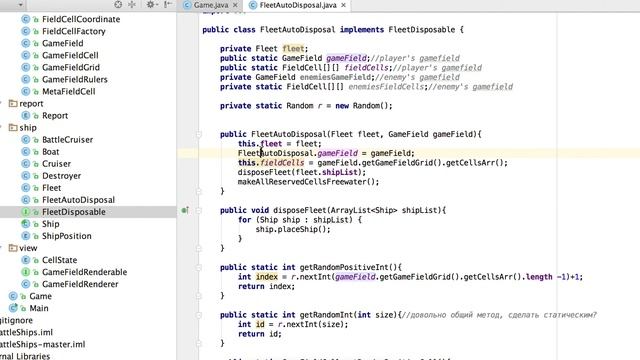Viewport: 640px width, 360px height.
Task: Select Cruiser class in project tree
Action: [56, 164]
